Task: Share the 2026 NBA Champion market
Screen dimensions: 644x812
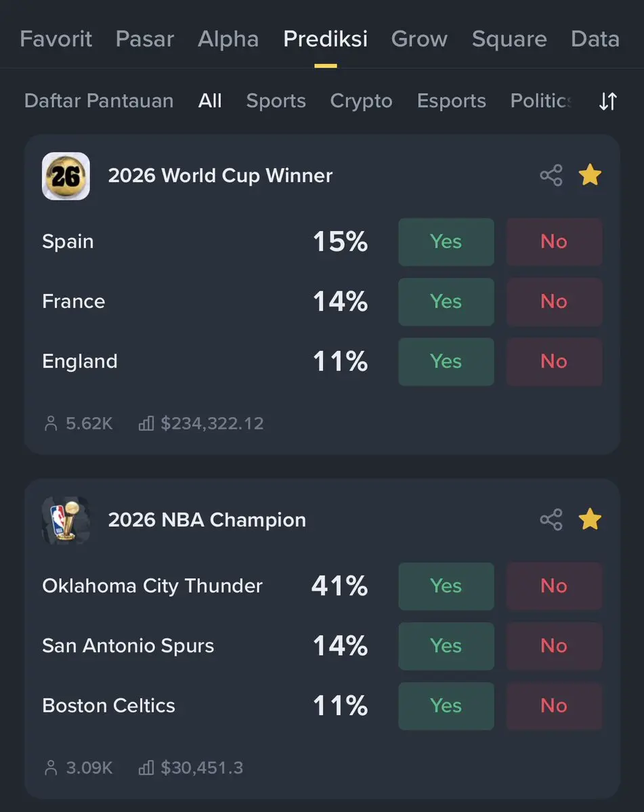Action: pyautogui.click(x=551, y=520)
